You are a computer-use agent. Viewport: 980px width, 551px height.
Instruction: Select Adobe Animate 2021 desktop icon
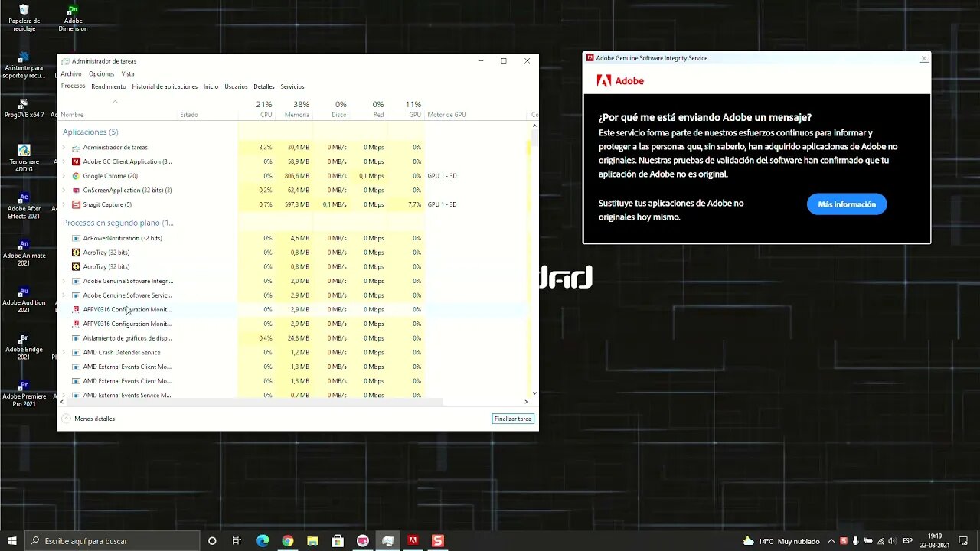click(24, 253)
